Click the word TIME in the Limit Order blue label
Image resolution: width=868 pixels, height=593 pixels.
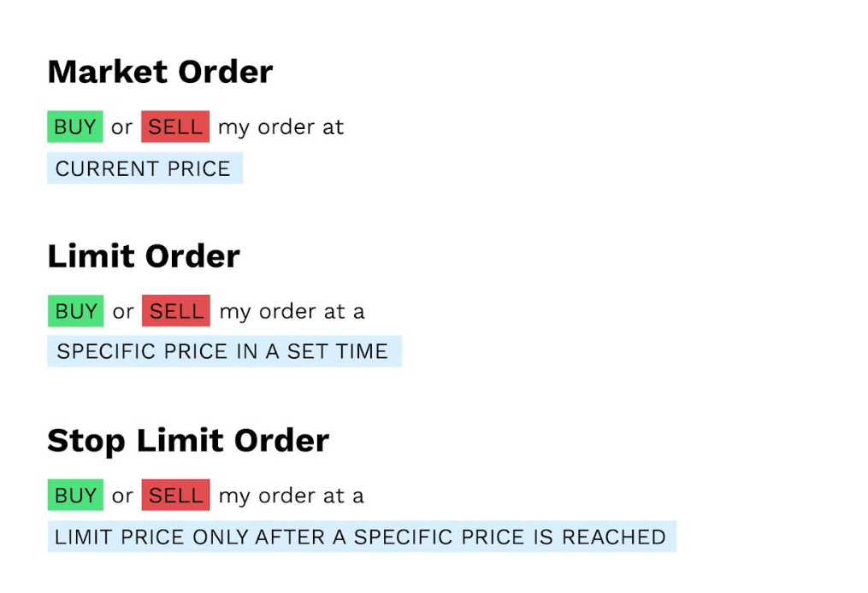[360, 352]
